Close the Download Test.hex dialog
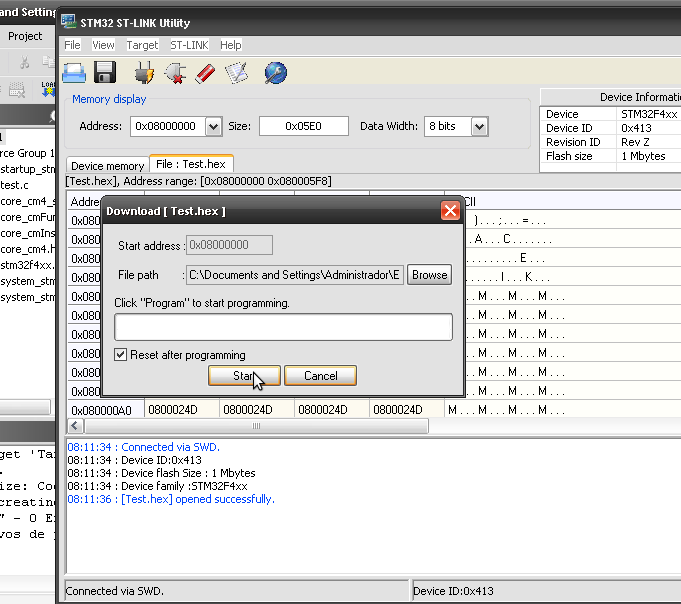Viewport: 681px width, 604px height. coord(450,211)
